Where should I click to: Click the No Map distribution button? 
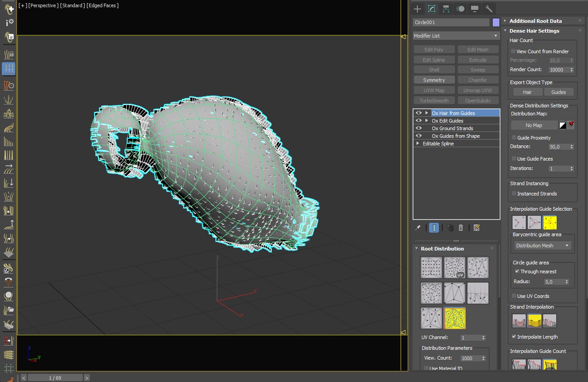click(534, 125)
